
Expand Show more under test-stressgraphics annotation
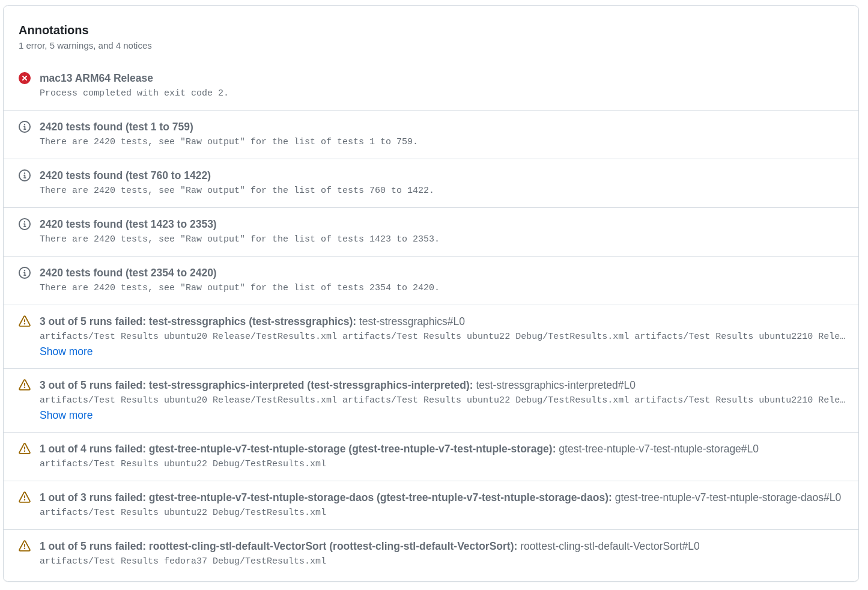(66, 351)
